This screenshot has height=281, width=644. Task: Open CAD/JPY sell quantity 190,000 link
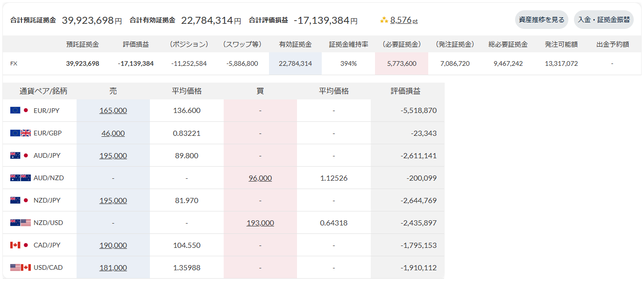[113, 245]
